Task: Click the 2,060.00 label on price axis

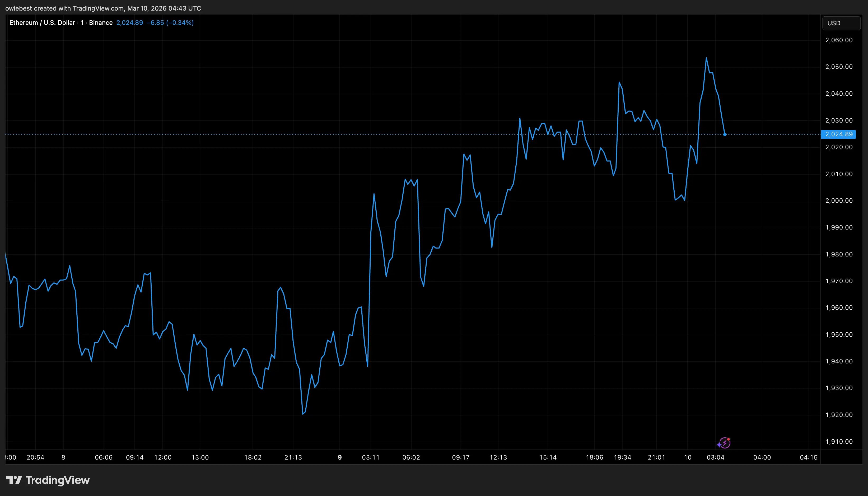Action: (x=839, y=40)
